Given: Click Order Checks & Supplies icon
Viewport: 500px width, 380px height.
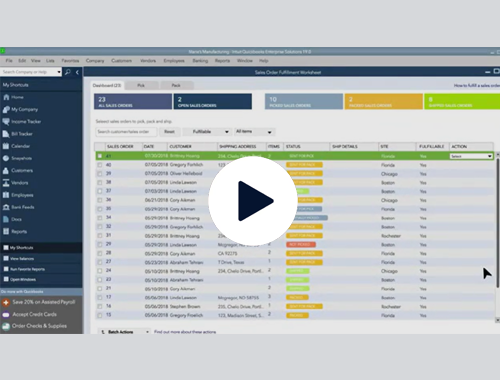Looking at the screenshot, I should (6, 326).
